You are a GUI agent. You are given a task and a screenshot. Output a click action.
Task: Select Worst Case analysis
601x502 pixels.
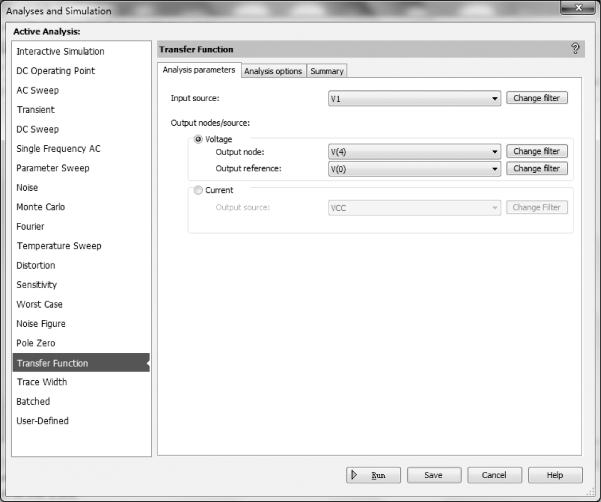point(81,304)
